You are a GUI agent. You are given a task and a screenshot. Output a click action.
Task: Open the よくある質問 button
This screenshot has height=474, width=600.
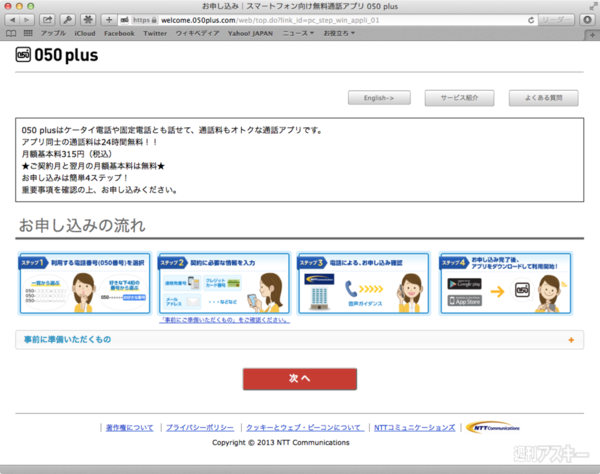click(x=543, y=98)
